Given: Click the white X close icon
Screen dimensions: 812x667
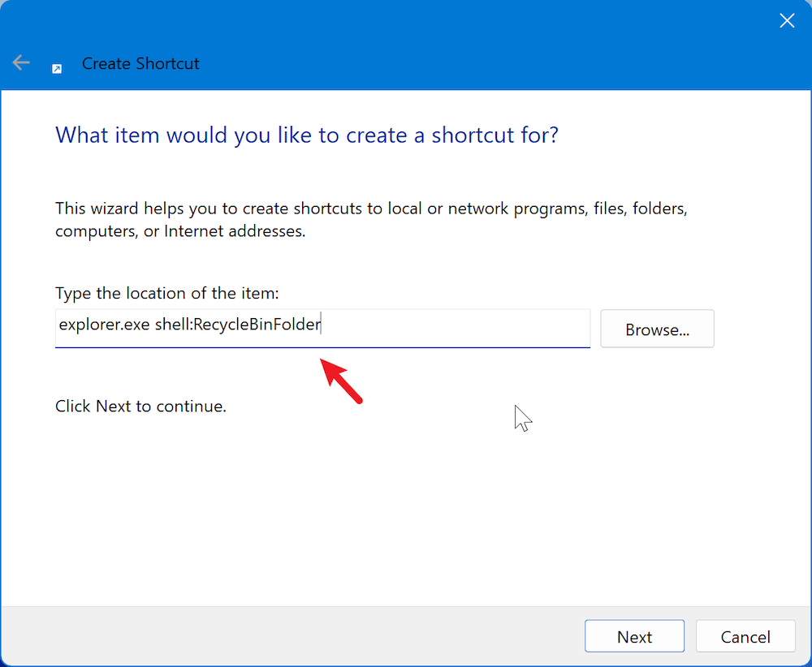Looking at the screenshot, I should pos(786,20).
